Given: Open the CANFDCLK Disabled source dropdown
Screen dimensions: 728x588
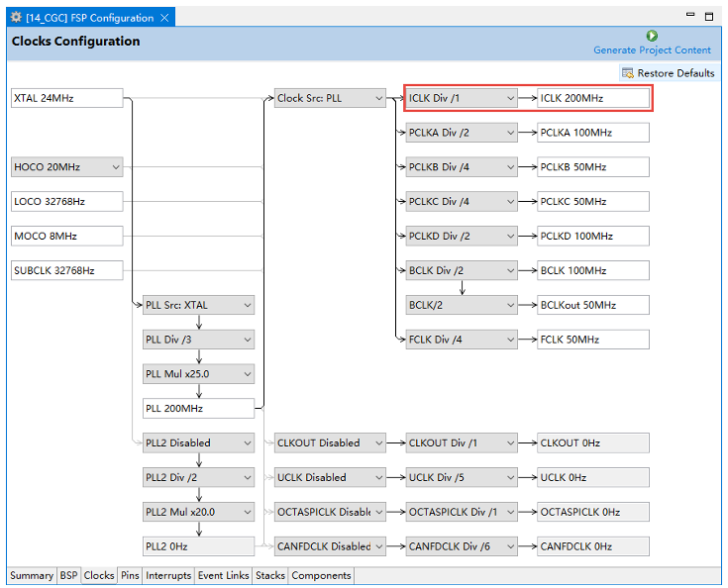Looking at the screenshot, I should point(330,546).
